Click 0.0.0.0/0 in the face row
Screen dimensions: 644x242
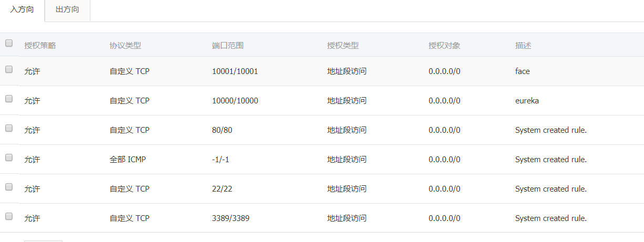[x=444, y=71]
